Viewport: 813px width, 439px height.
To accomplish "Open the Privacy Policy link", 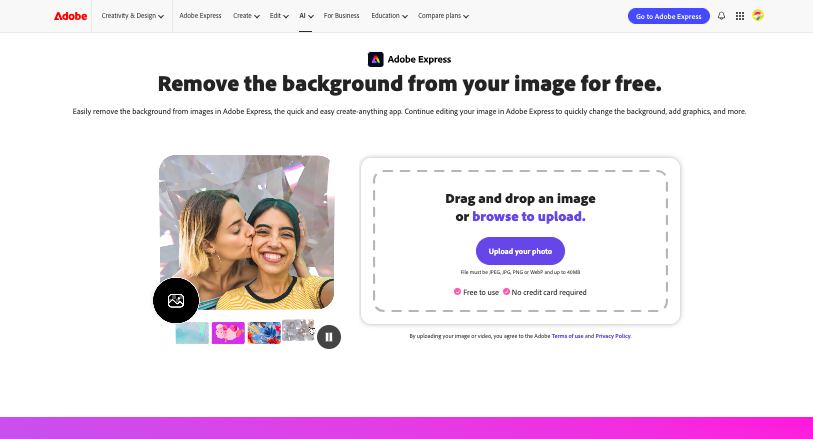I will point(613,336).
